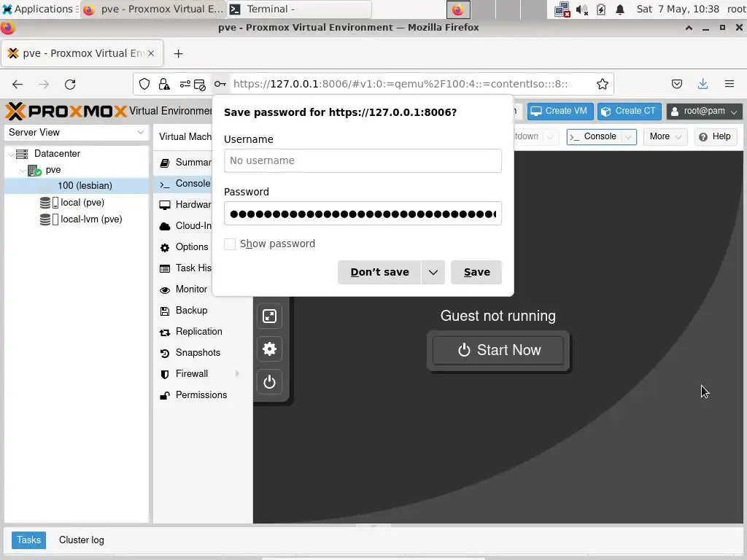Select VM 100 (lesbian) in tree
Viewport: 747px width, 560px height.
click(76, 186)
